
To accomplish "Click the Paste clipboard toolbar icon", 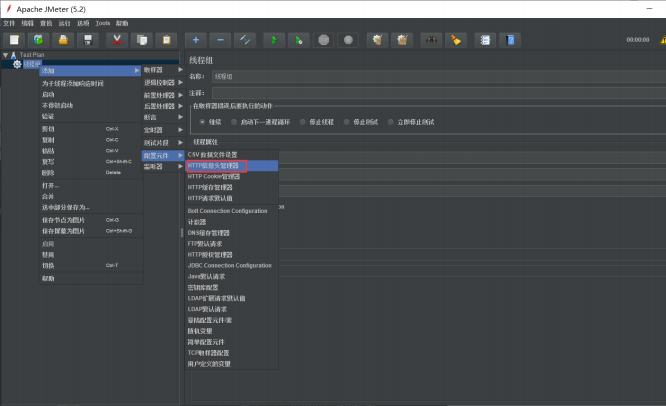I will pos(166,40).
